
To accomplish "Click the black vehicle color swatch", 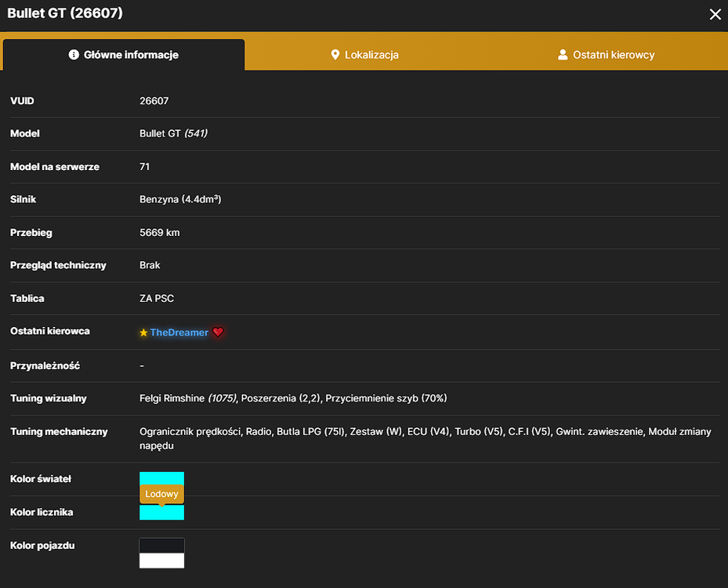I will pyautogui.click(x=161, y=546).
